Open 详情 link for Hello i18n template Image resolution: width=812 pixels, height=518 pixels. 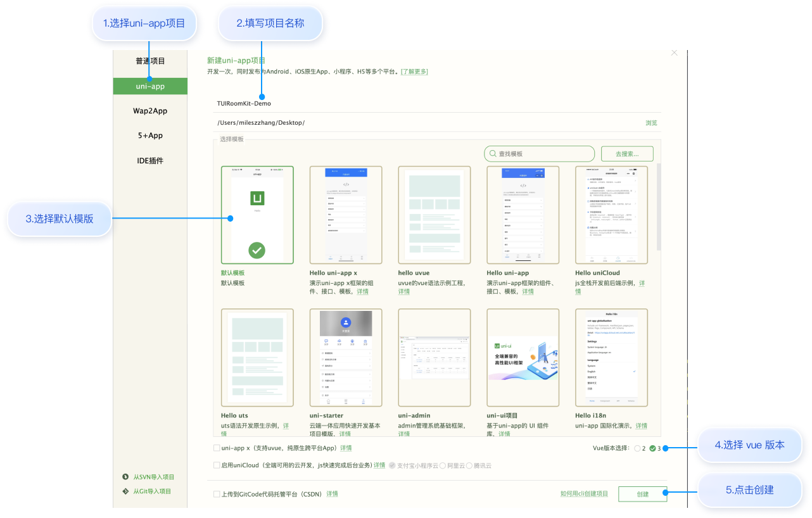point(641,426)
